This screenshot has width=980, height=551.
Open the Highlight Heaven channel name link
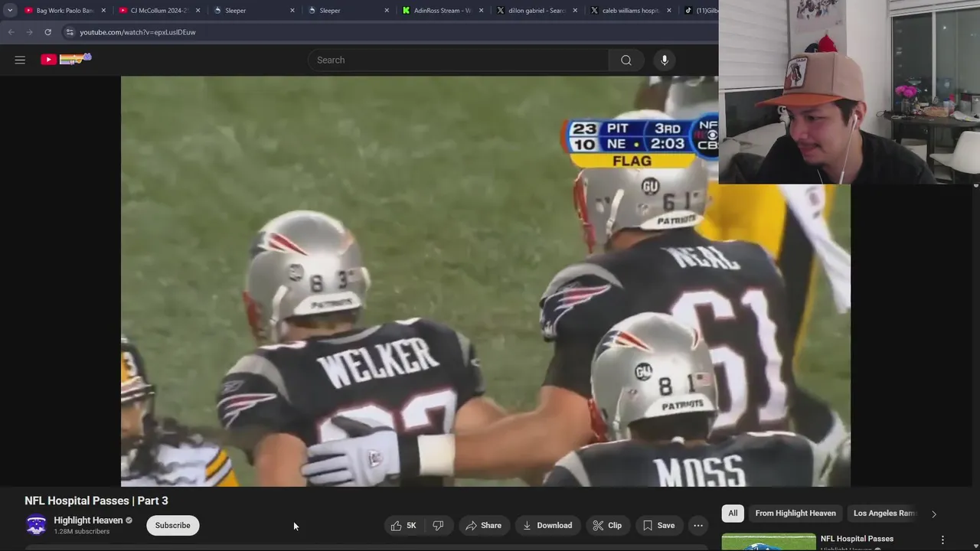click(88, 520)
